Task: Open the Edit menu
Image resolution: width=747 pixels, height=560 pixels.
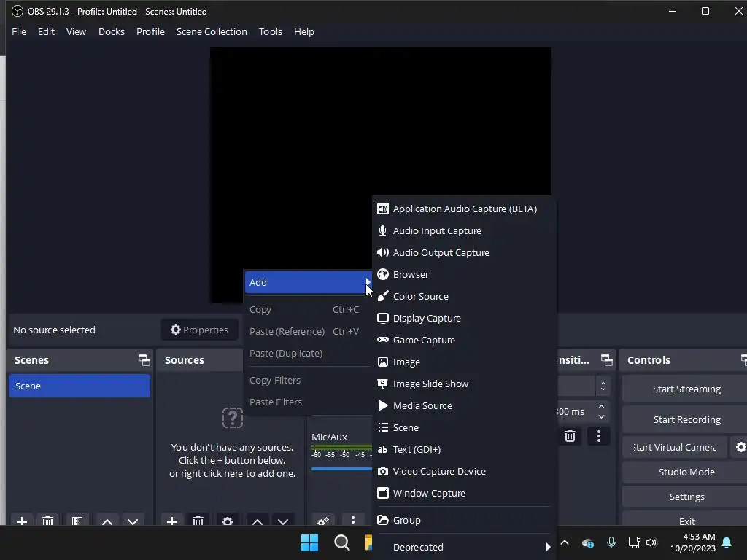Action: click(x=46, y=32)
